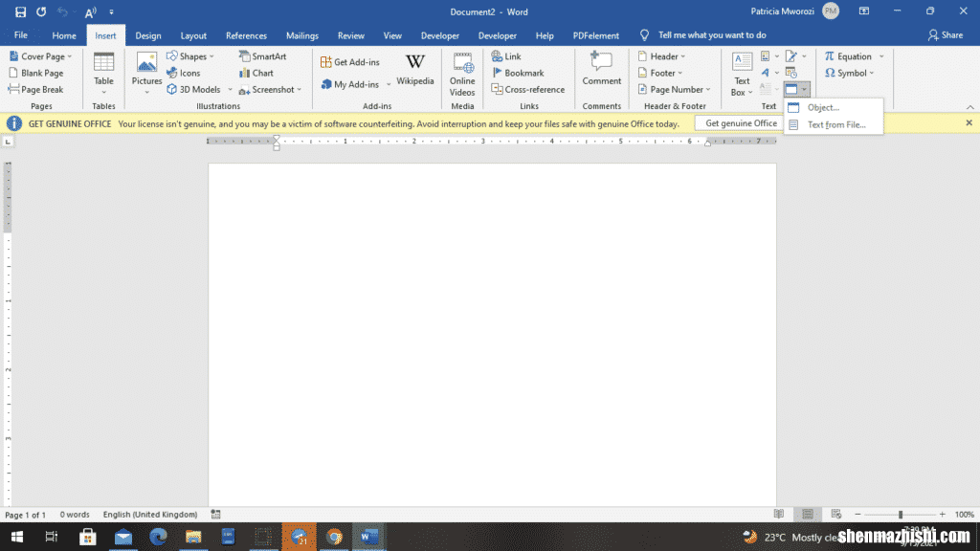The height and width of the screenshot is (551, 980).
Task: Change language English (United Kingdom)
Action: point(150,515)
